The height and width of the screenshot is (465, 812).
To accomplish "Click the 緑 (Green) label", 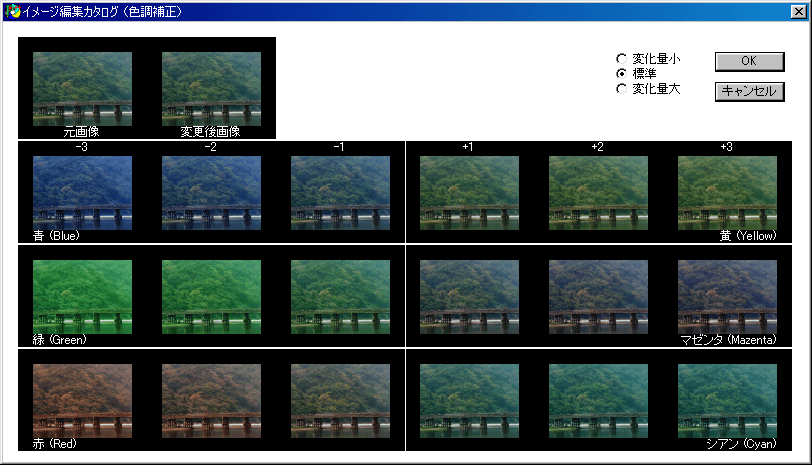I will [60, 340].
